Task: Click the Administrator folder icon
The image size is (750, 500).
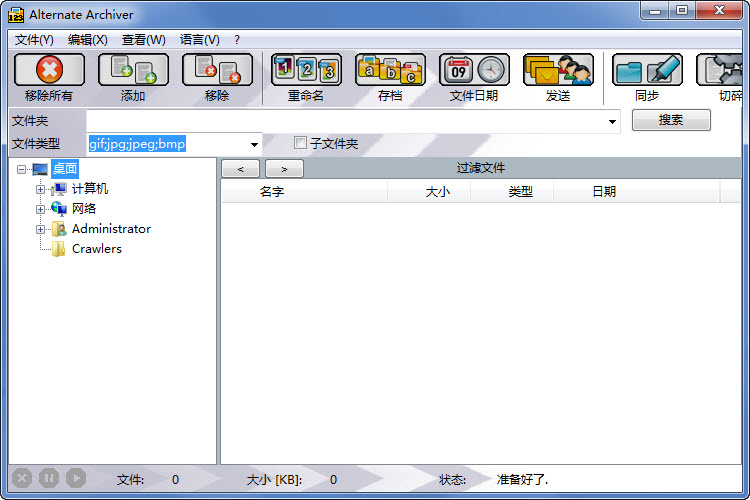Action: [x=59, y=229]
